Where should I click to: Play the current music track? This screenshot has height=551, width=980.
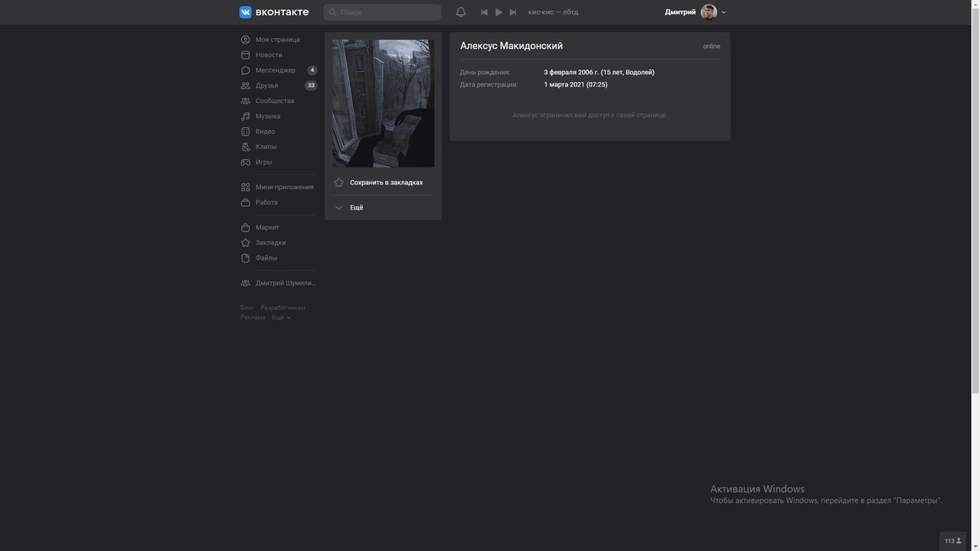498,12
